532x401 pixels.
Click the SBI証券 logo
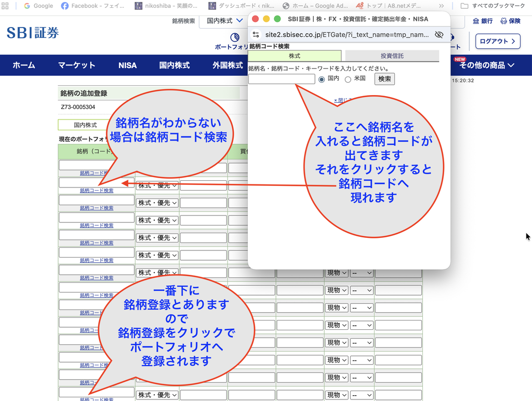[x=33, y=33]
